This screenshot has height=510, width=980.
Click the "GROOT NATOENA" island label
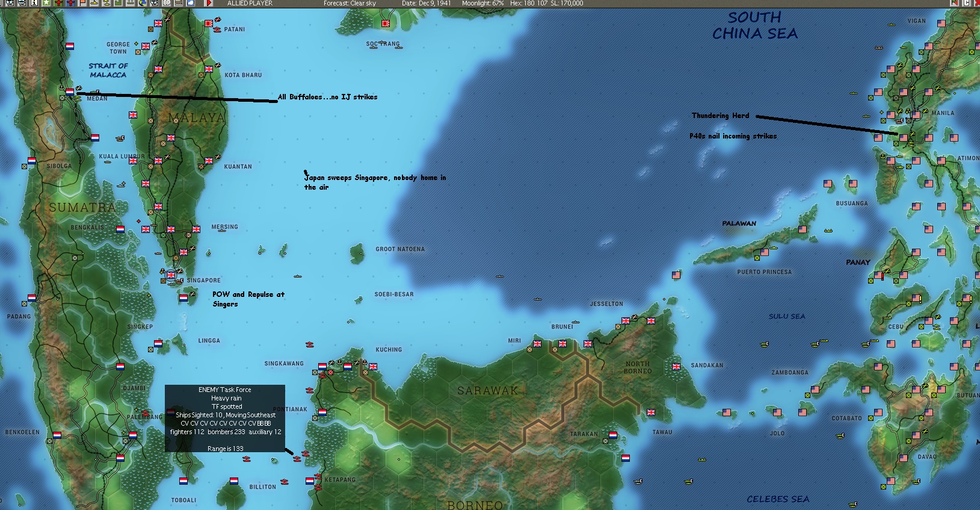tap(400, 249)
